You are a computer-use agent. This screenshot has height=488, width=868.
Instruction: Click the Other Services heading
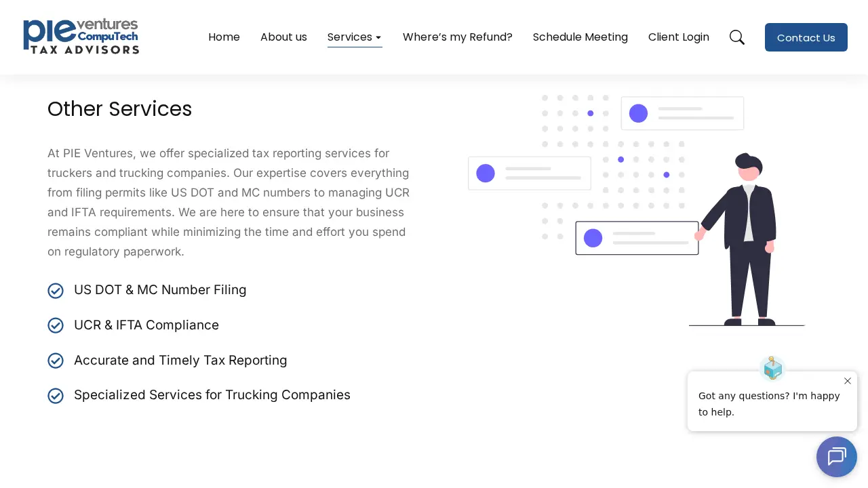point(120,109)
